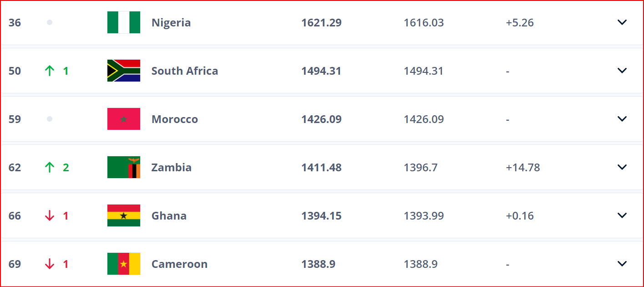Click the green up arrow beside South Africa

click(50, 71)
